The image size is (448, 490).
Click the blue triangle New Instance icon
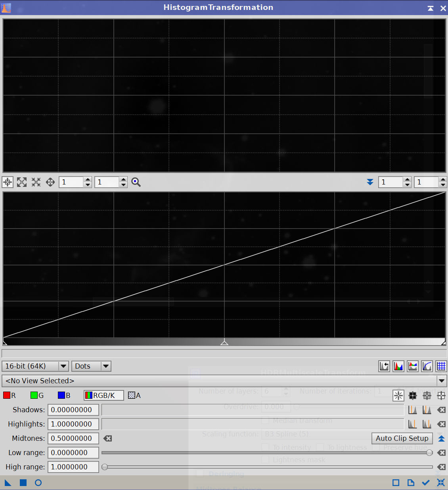[8, 483]
